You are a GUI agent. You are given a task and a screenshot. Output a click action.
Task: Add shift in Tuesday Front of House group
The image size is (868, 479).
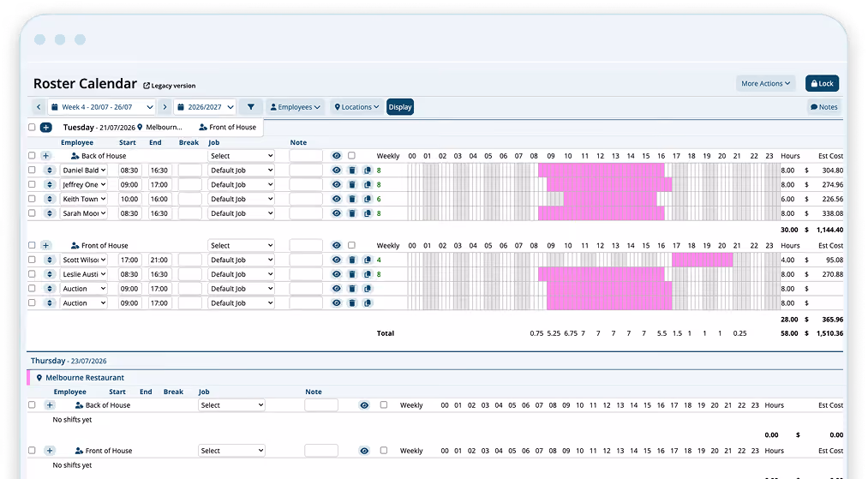click(x=46, y=245)
